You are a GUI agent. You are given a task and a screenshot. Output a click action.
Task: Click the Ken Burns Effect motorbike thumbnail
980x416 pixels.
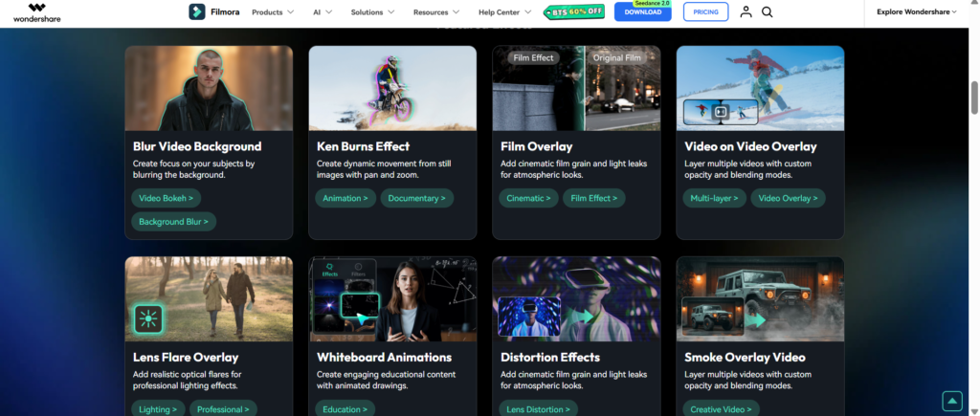coord(392,88)
